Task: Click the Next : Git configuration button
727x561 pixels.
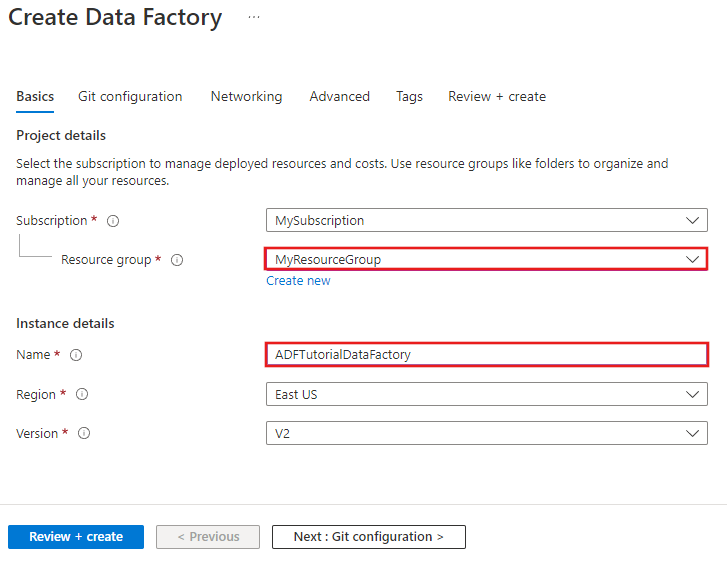Action: point(368,537)
